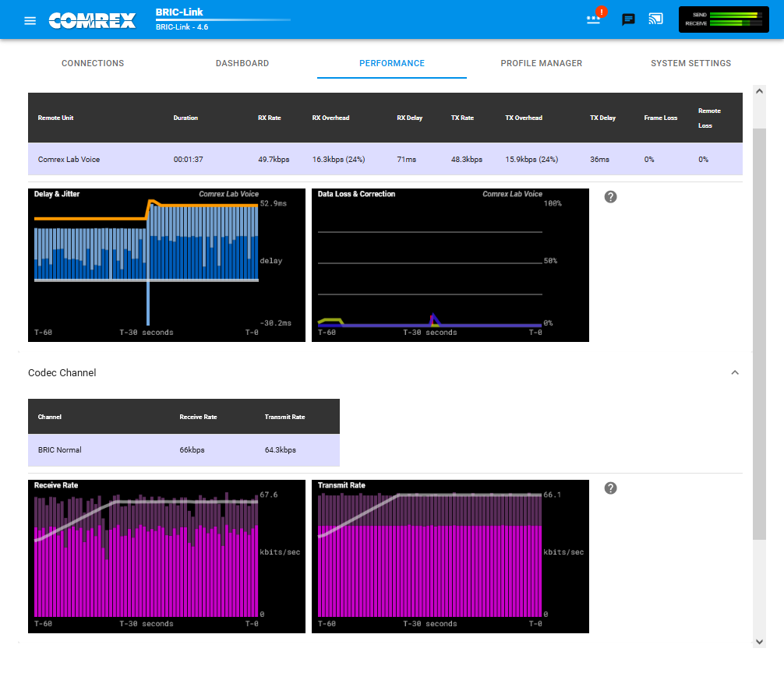784x680 pixels.
Task: Click the 48.3kbps TX rate value
Action: (467, 160)
